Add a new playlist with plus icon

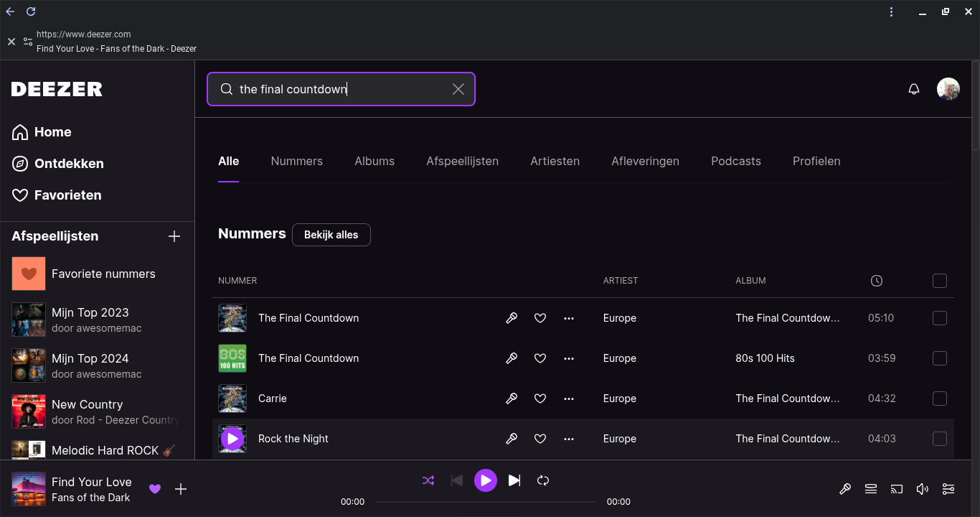pos(174,236)
